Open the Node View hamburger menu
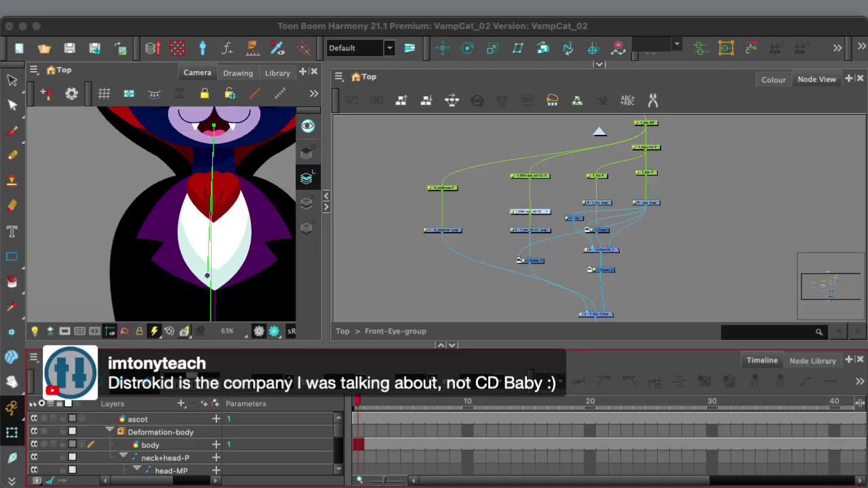The image size is (868, 488). [339, 77]
